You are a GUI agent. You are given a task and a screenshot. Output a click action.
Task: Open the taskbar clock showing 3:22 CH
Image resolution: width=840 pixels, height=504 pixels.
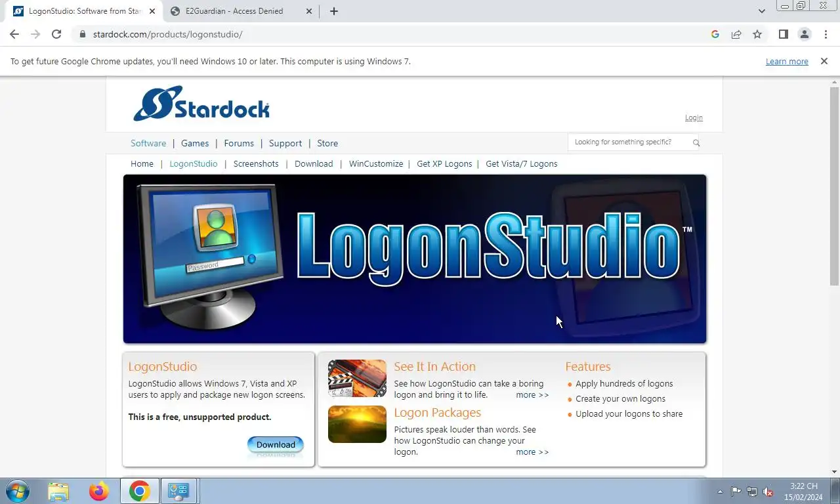[804, 492]
